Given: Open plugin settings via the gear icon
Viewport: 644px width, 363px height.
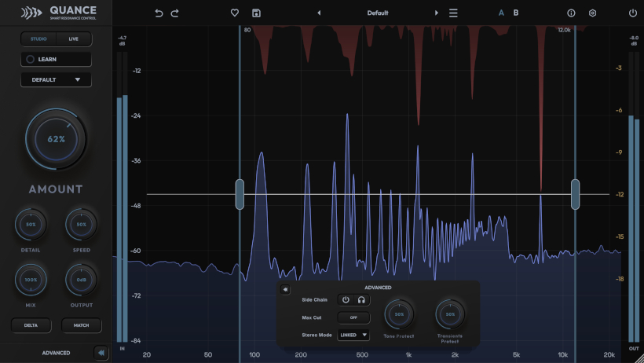Looking at the screenshot, I should coord(592,13).
